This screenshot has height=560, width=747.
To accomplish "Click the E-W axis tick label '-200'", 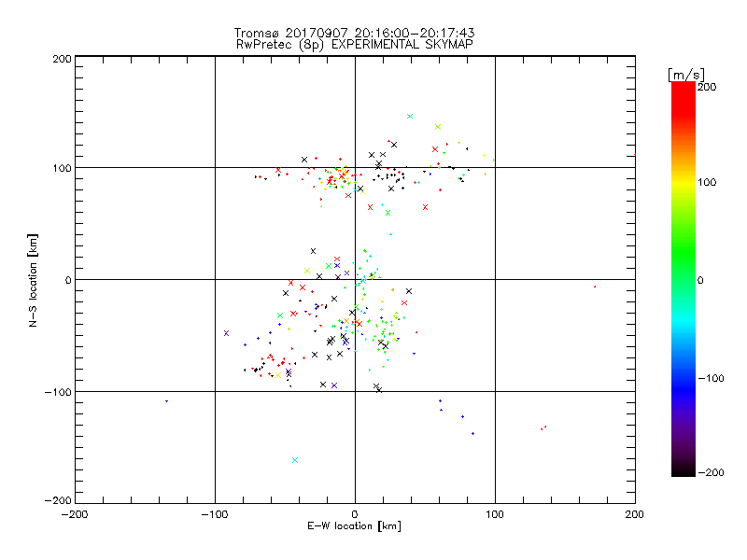I will [75, 514].
